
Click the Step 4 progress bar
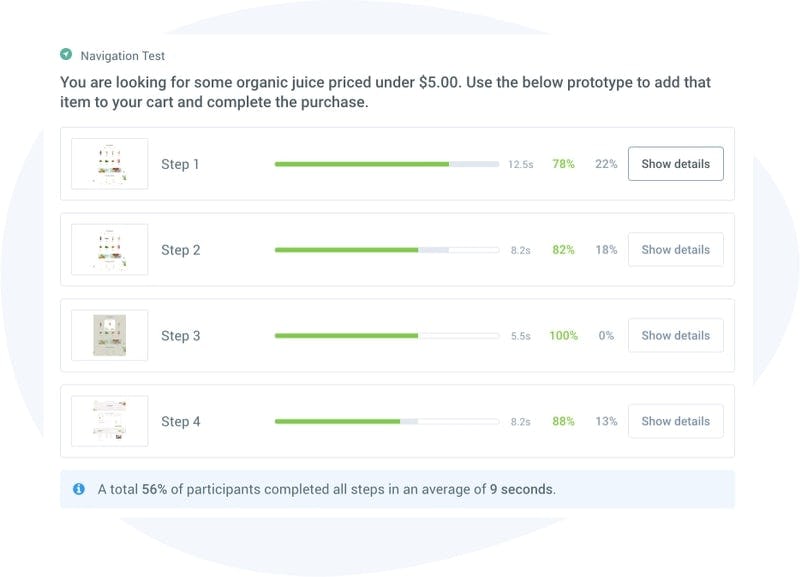[386, 421]
